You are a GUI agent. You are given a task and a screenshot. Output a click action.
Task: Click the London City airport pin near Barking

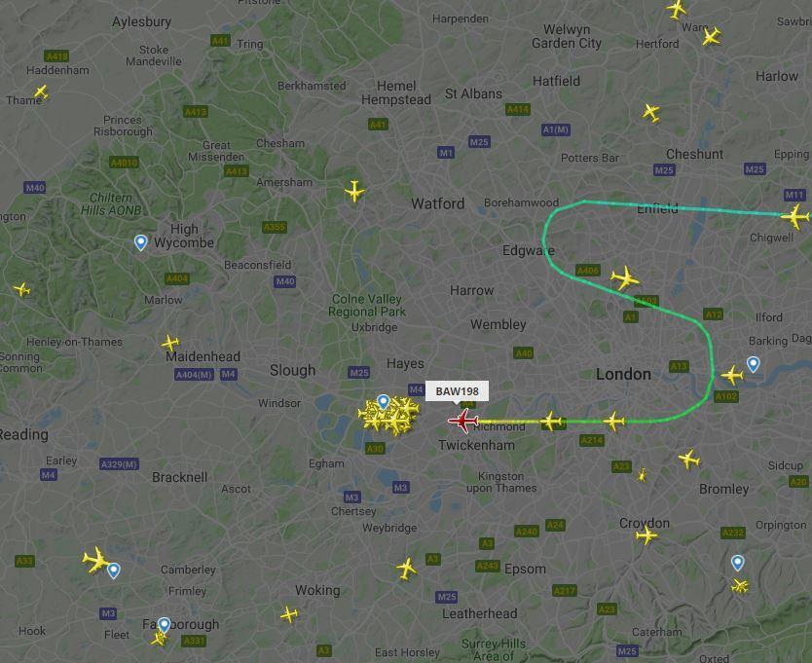tap(753, 364)
